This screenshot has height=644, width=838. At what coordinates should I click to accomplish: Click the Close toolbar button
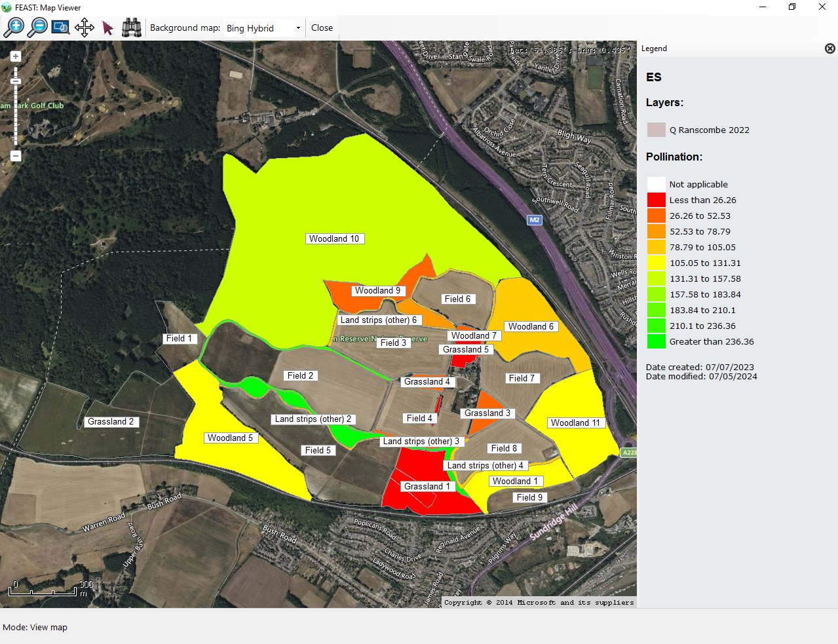coord(322,28)
